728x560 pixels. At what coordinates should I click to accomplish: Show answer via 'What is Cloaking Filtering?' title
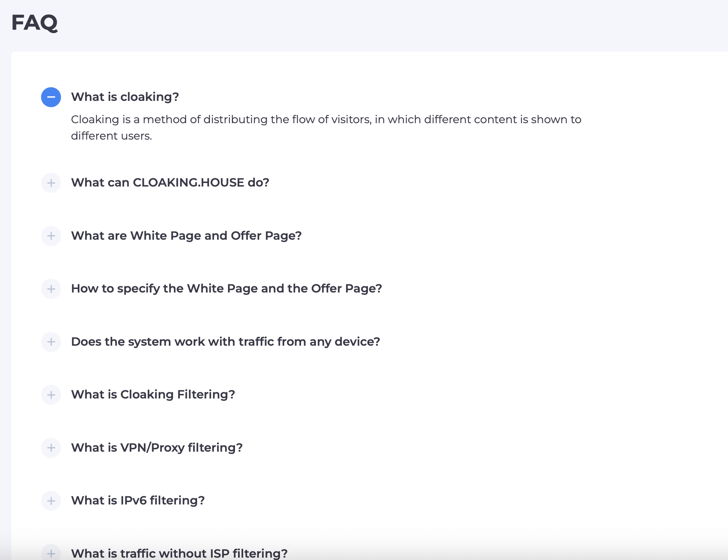click(x=153, y=395)
